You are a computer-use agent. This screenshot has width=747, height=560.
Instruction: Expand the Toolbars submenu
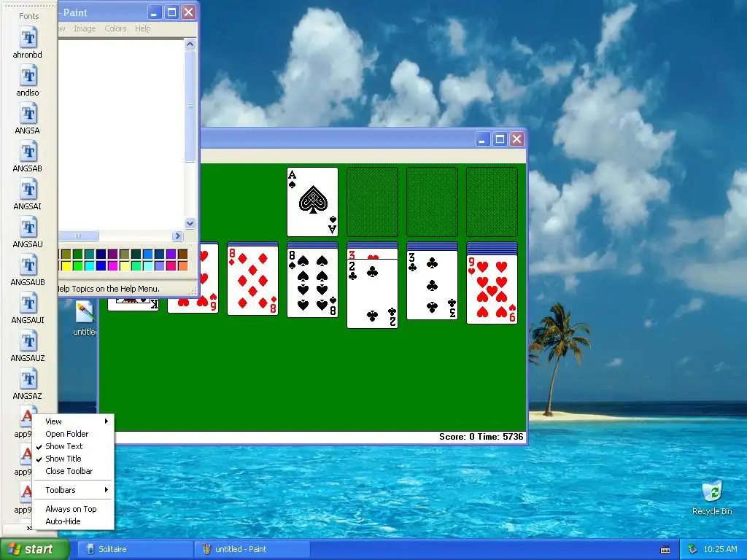pyautogui.click(x=73, y=490)
